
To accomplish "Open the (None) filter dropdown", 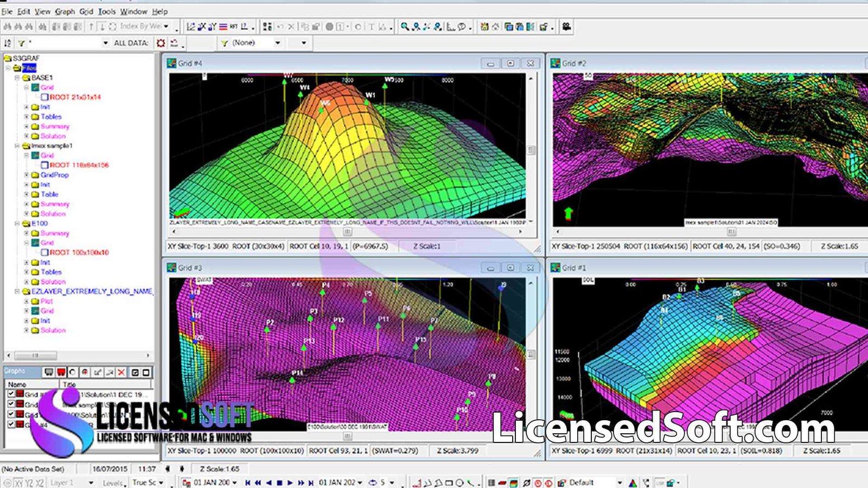I will [278, 43].
